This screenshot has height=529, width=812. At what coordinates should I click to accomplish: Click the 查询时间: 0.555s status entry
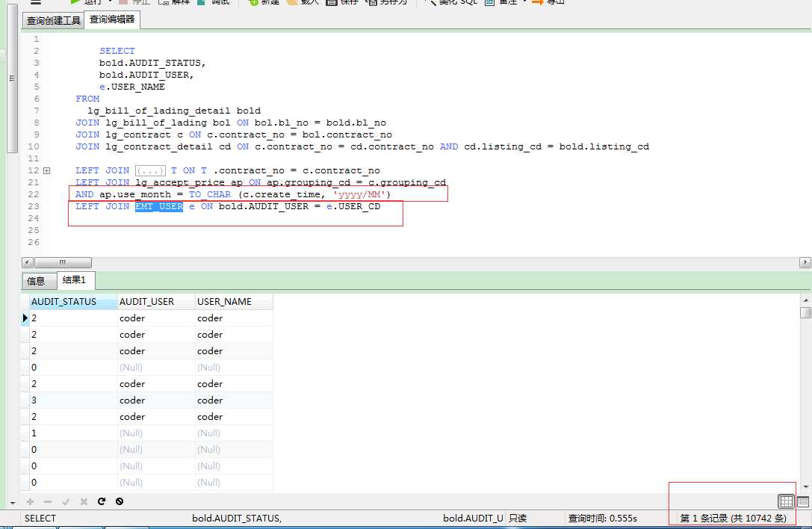tap(602, 518)
